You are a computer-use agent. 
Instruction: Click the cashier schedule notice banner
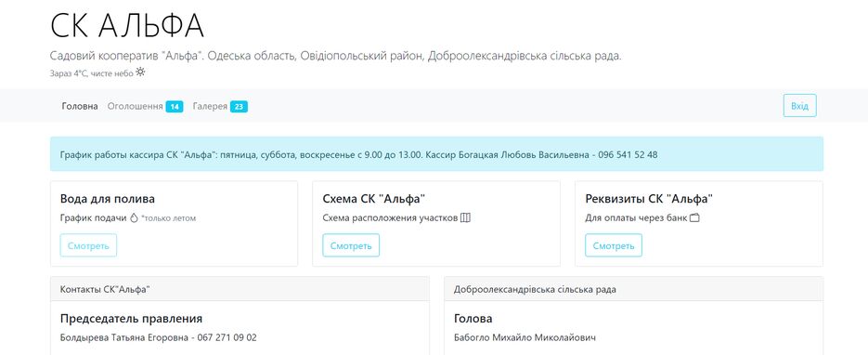point(436,154)
